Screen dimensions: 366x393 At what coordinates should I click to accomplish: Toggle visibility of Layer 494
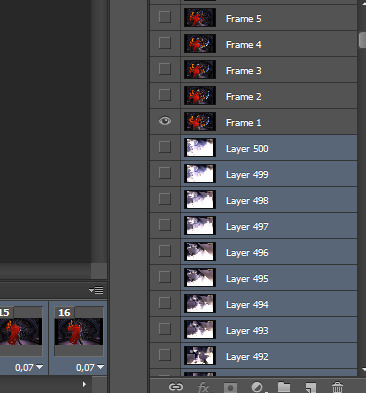coord(165,303)
